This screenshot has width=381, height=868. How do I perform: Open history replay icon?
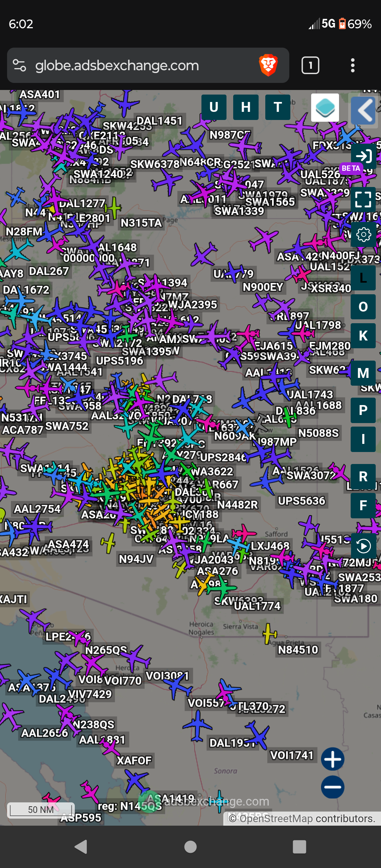point(363,546)
